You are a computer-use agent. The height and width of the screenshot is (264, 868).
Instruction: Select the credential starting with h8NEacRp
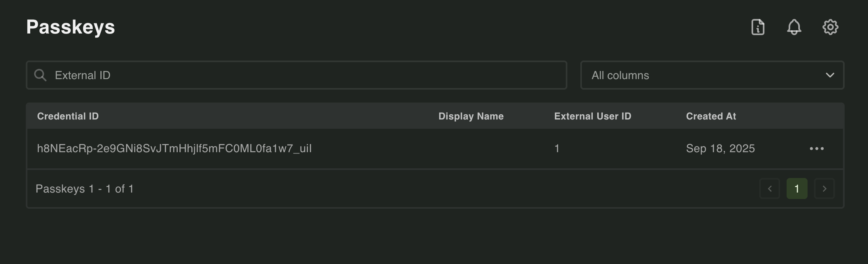[x=174, y=149]
